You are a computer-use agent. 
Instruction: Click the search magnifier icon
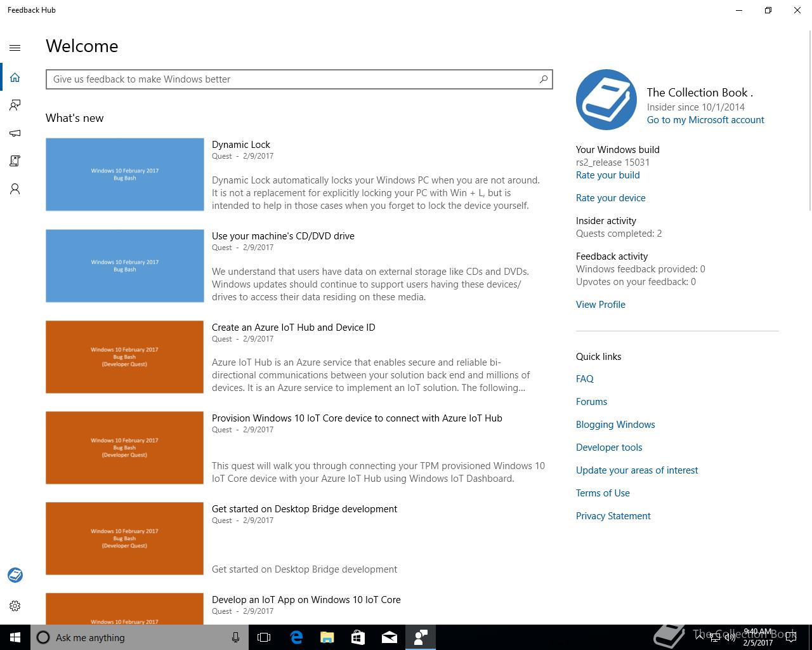(544, 79)
